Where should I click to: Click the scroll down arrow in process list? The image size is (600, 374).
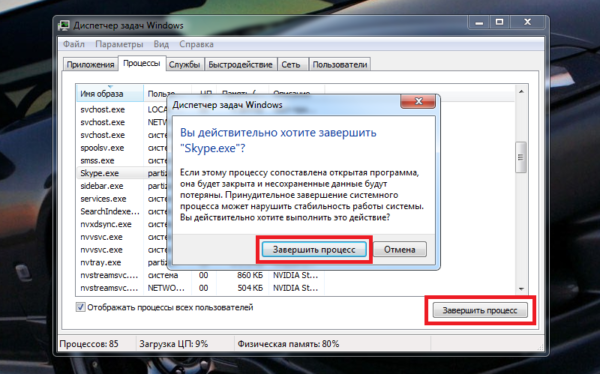(x=521, y=289)
